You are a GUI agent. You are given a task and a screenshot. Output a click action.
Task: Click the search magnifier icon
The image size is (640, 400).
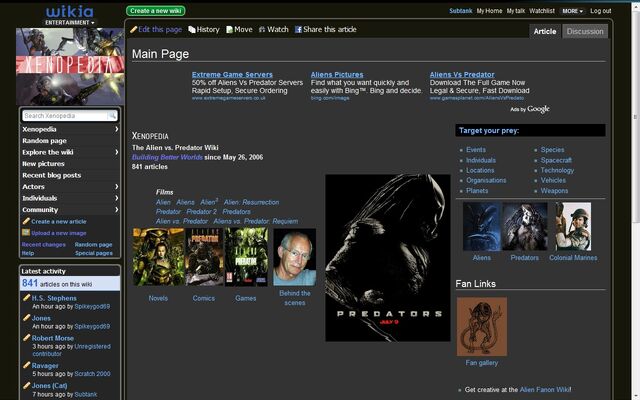(x=111, y=116)
